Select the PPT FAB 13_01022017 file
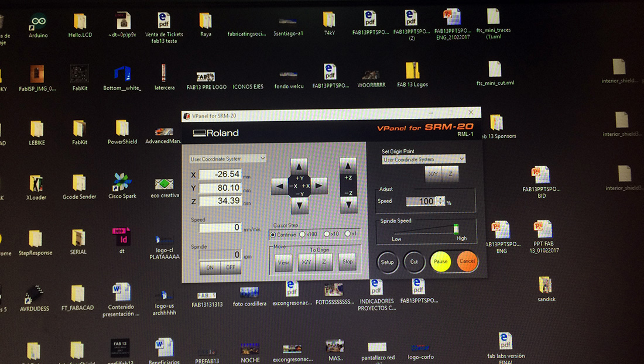The height and width of the screenshot is (364, 644). 544,237
